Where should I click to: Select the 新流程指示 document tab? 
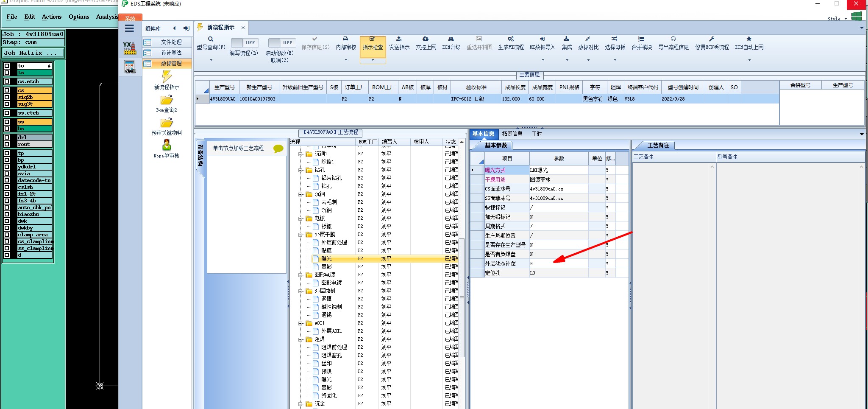point(220,27)
